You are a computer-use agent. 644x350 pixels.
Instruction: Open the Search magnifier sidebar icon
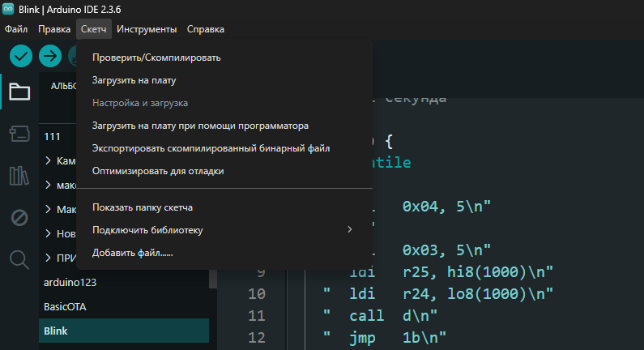click(x=19, y=259)
